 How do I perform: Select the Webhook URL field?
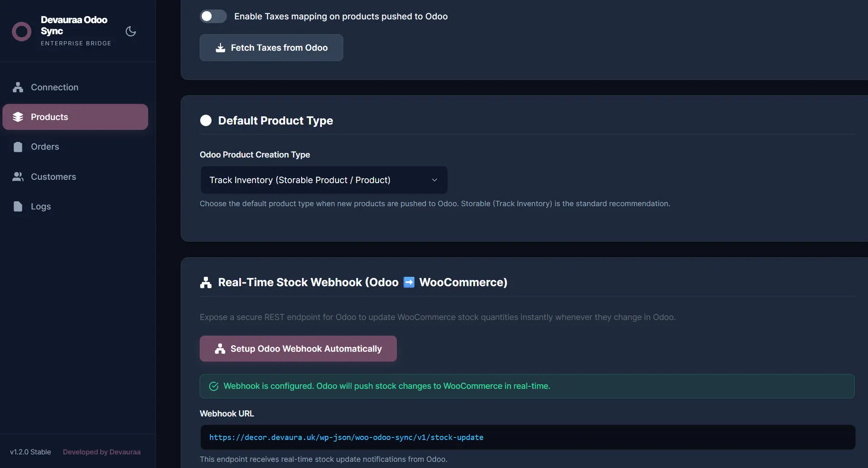click(x=528, y=437)
